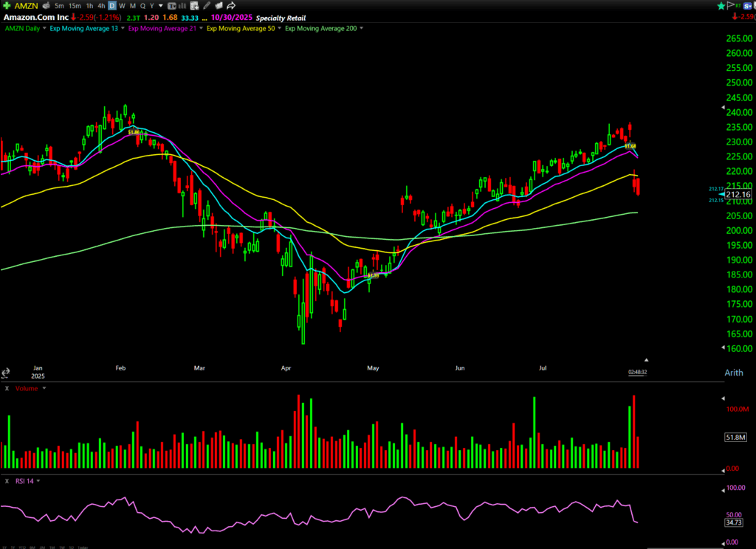The image size is (756, 549).
Task: Toggle the flag icon for AMZN
Action: [730, 5]
